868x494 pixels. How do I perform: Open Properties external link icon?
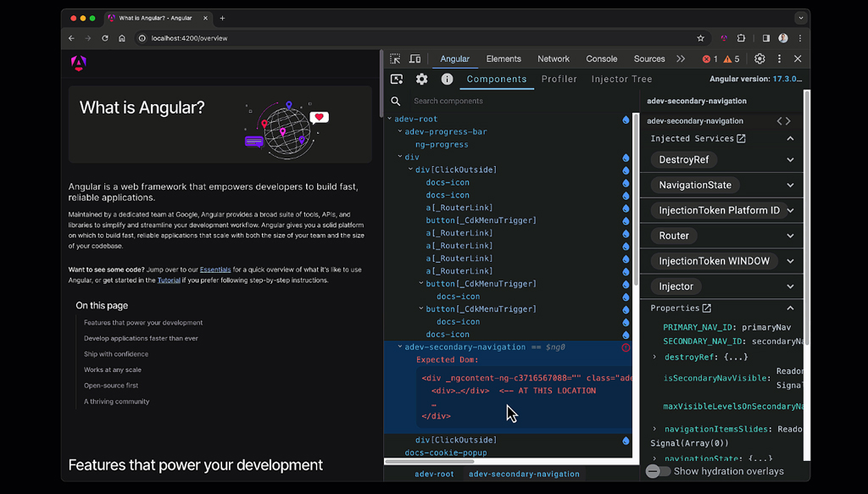coord(706,308)
